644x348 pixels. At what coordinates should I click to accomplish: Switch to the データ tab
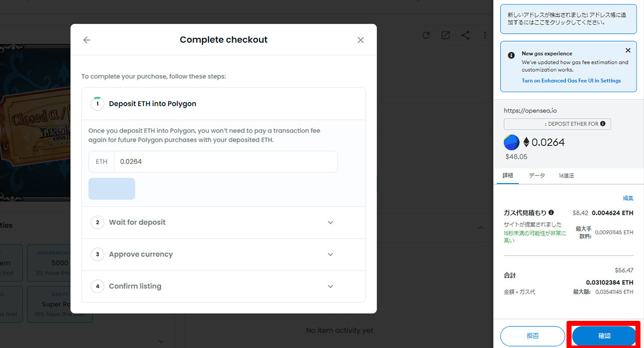pyautogui.click(x=537, y=176)
